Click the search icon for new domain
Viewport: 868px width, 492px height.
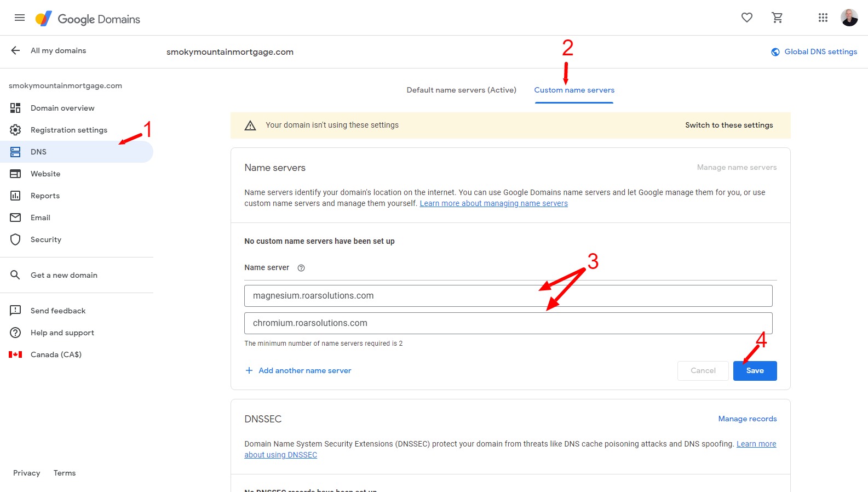15,275
